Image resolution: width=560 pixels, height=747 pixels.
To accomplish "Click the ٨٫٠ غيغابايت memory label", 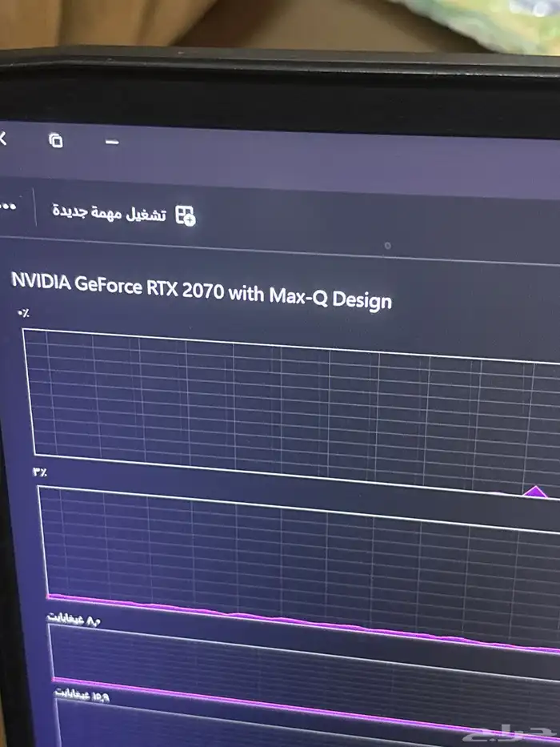I will [74, 618].
